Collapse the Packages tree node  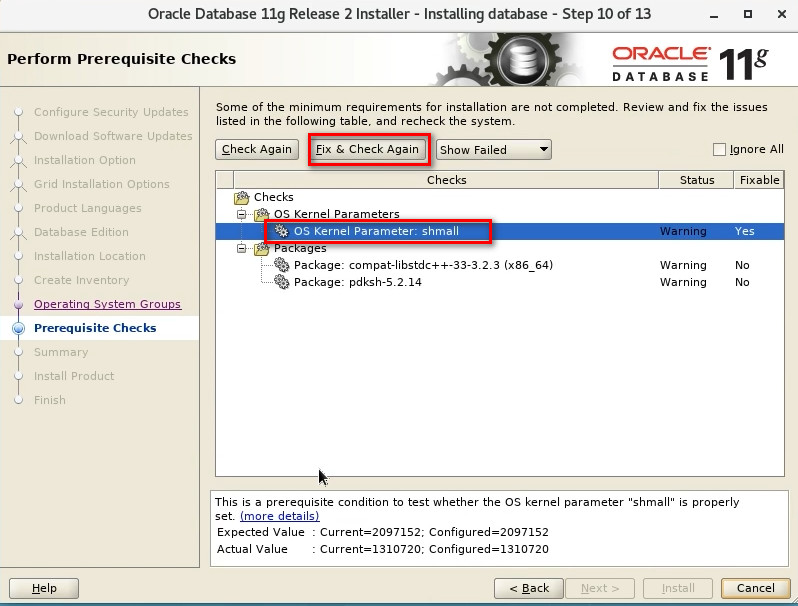coord(242,248)
